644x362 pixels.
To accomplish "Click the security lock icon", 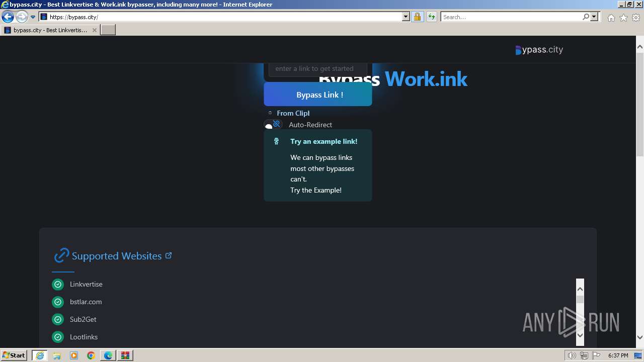I will click(x=417, y=17).
